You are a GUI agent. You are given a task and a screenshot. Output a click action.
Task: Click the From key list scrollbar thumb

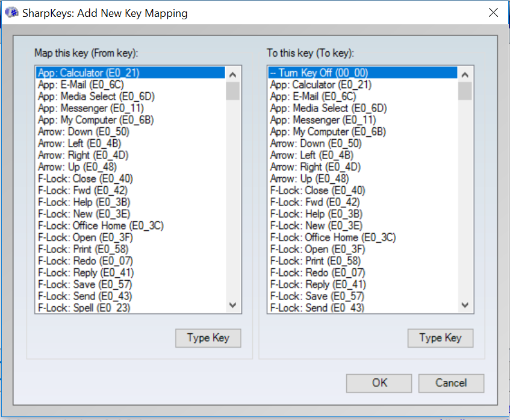[x=232, y=91]
